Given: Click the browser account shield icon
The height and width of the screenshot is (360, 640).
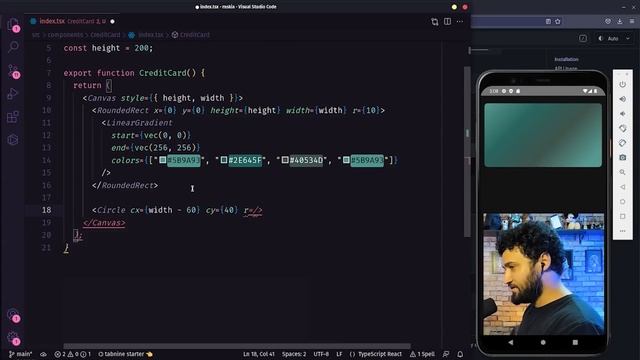Looking at the screenshot, I should tap(608, 21).
